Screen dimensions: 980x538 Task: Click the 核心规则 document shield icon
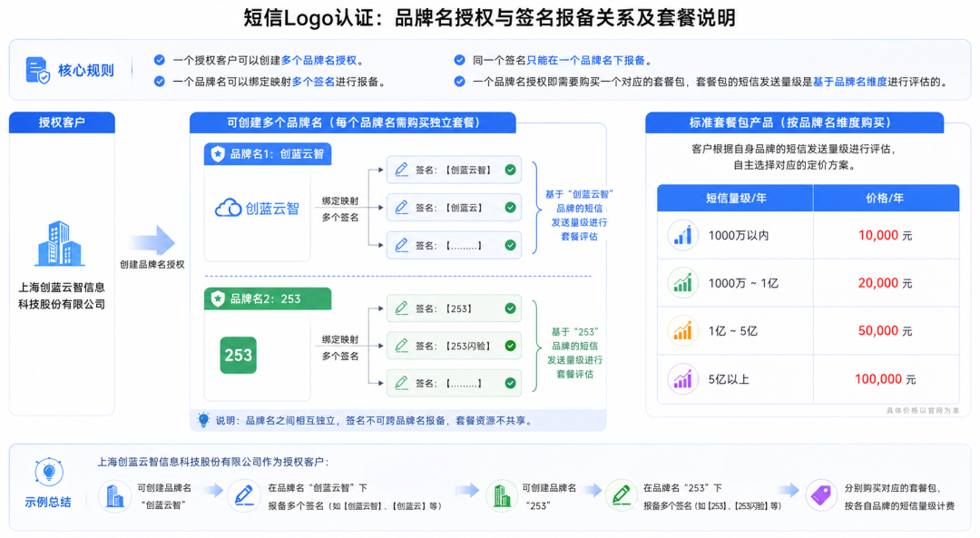38,71
